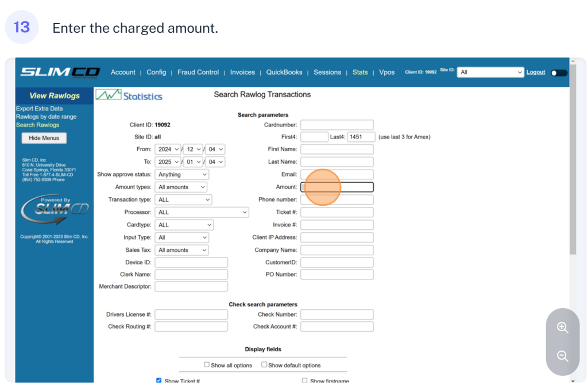Screen dimensions: 588x392
Task: Check the Show all options checkbox
Action: (207, 364)
